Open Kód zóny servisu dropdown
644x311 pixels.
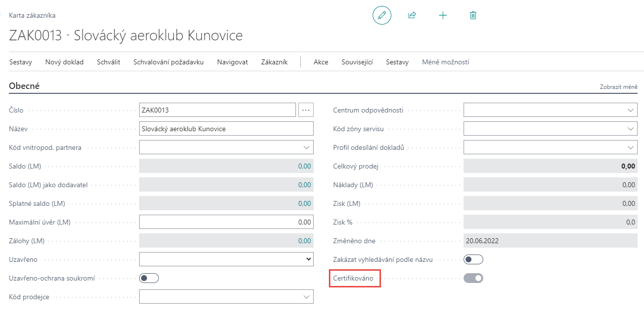[x=631, y=129]
